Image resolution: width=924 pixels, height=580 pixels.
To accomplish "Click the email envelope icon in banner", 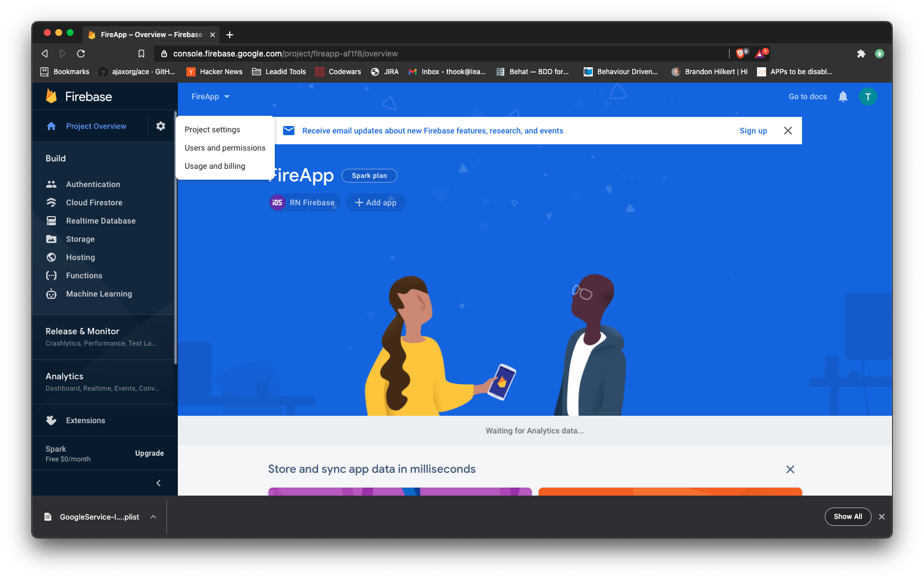I will 289,131.
